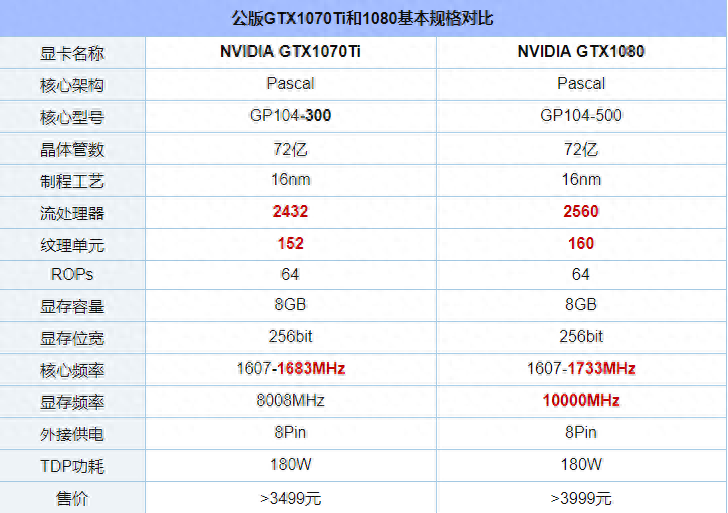Viewport: 728px width, 513px height.
Task: Click the 显卡名称 row label
Action: tap(72, 53)
